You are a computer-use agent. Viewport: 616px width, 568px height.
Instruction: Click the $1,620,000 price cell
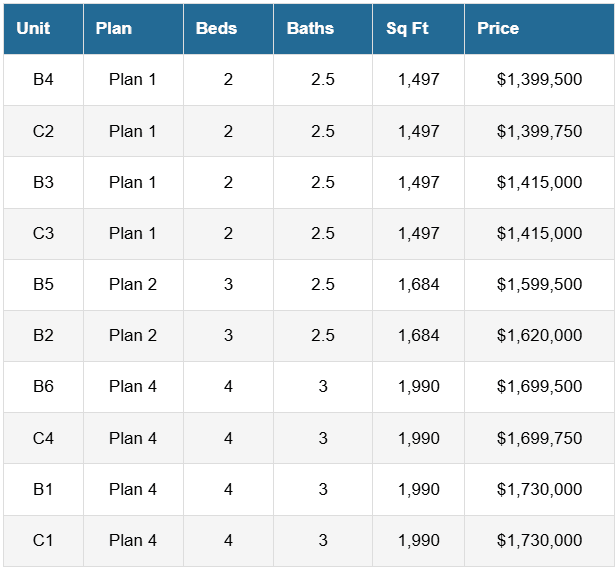[x=539, y=335]
